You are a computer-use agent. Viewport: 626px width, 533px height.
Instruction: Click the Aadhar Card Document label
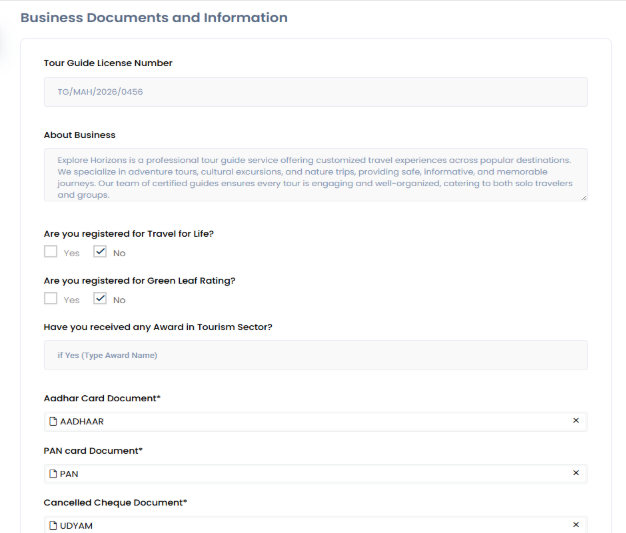click(x=102, y=398)
